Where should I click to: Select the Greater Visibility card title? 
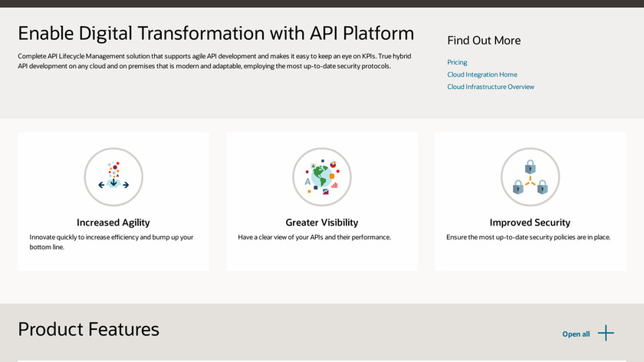tap(321, 222)
